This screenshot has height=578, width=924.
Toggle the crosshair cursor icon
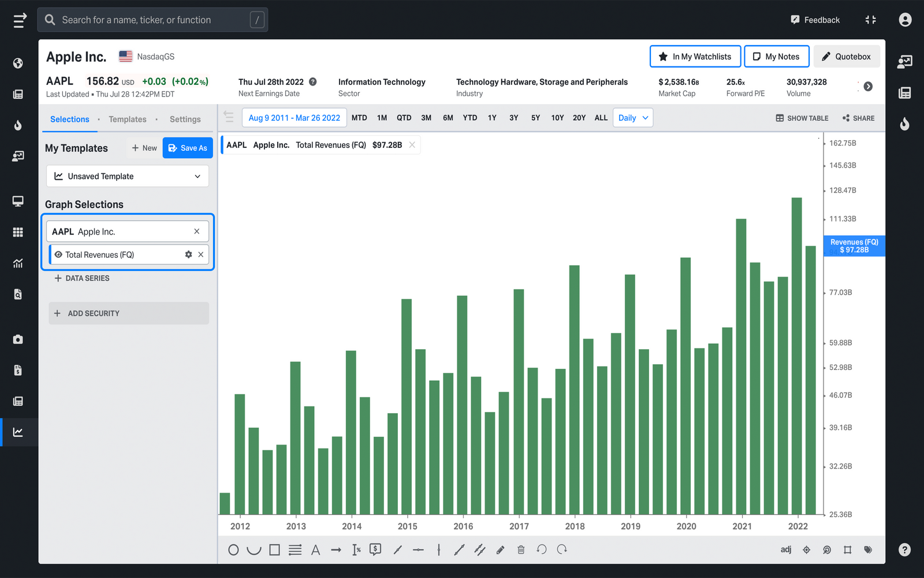point(807,550)
